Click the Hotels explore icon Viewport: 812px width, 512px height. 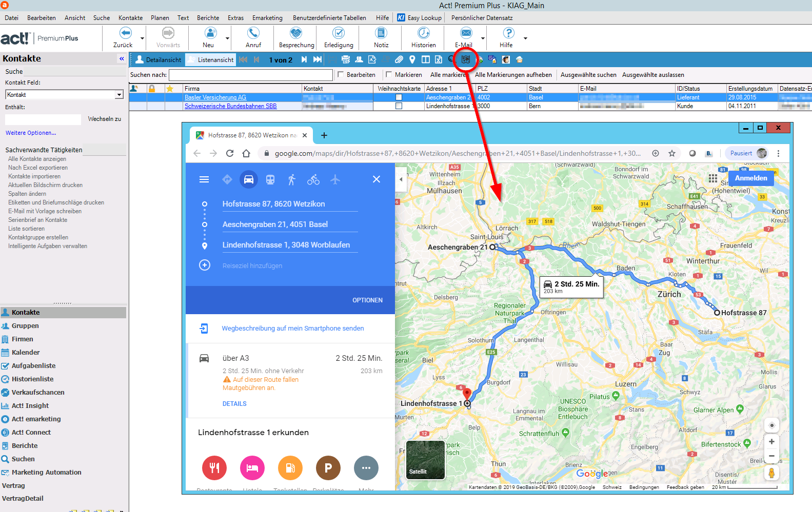click(252, 468)
